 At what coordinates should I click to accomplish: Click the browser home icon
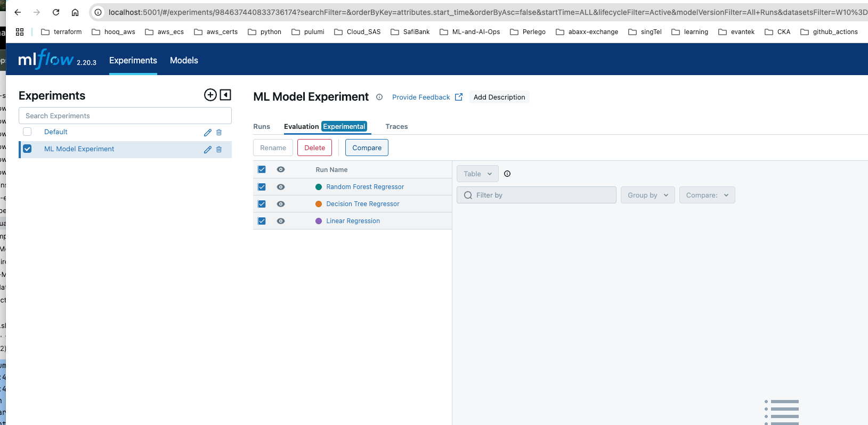(75, 12)
